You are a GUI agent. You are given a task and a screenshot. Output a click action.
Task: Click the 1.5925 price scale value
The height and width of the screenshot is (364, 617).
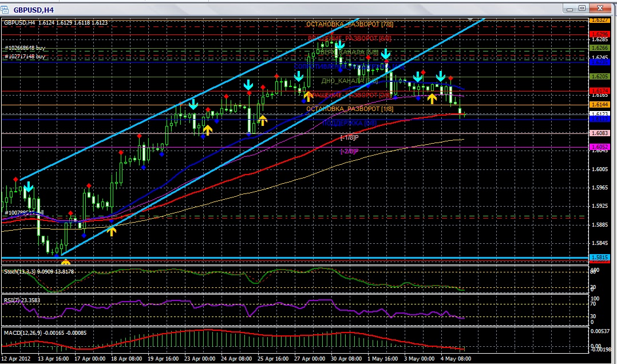pos(599,206)
